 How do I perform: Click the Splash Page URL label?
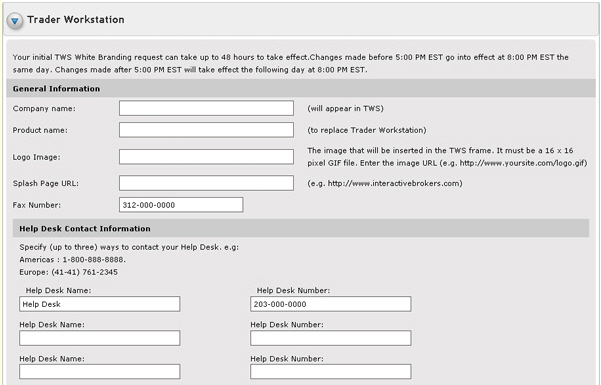[46, 183]
